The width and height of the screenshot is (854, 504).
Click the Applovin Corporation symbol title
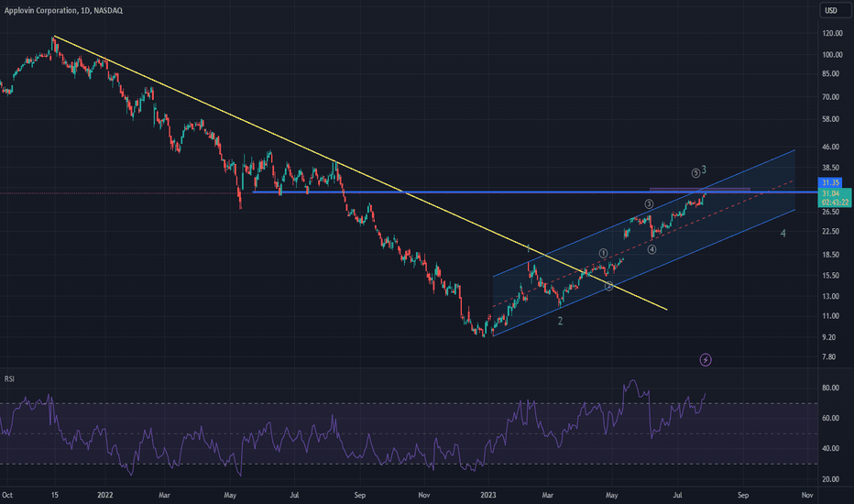coord(63,10)
